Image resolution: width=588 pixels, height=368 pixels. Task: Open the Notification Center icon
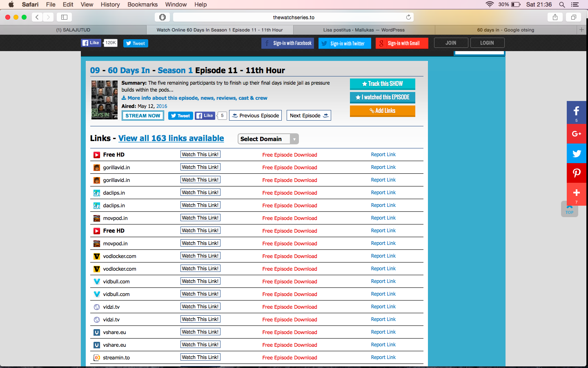click(575, 4)
